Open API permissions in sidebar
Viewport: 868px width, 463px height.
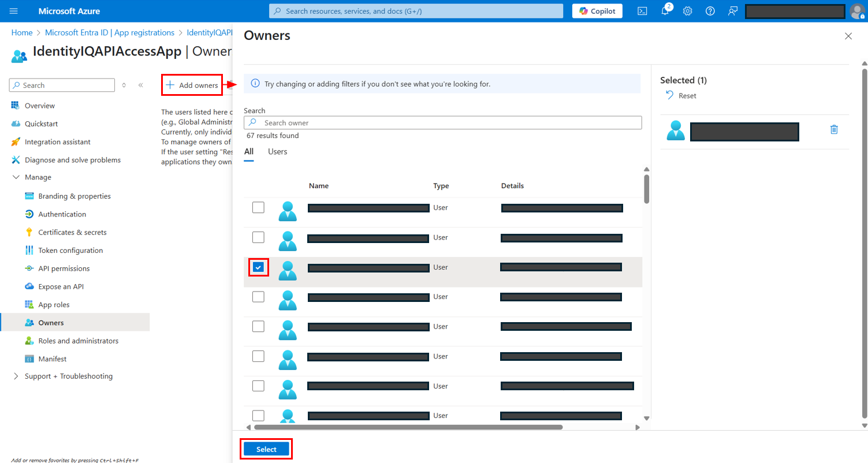[64, 268]
